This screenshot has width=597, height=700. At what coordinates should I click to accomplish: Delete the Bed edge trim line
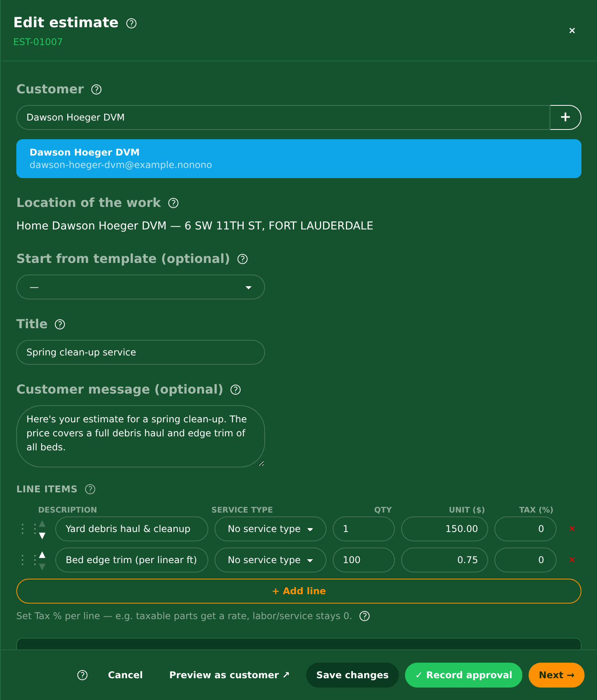[x=572, y=560]
